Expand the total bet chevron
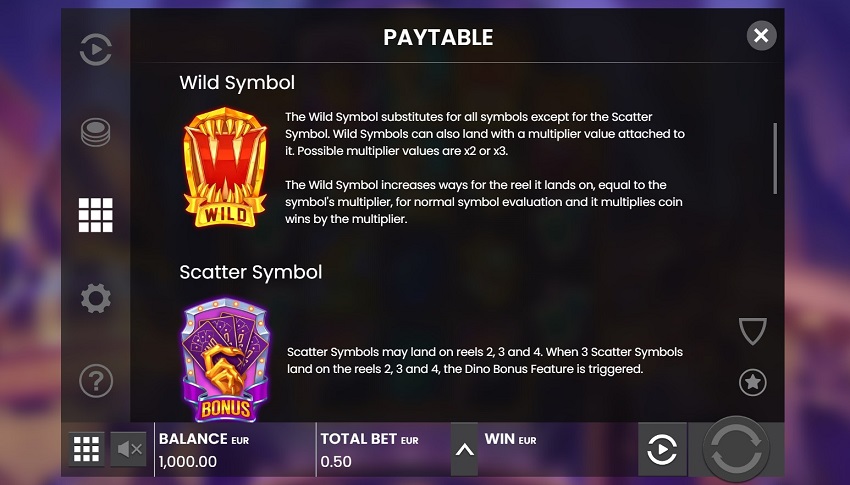 pyautogui.click(x=465, y=450)
